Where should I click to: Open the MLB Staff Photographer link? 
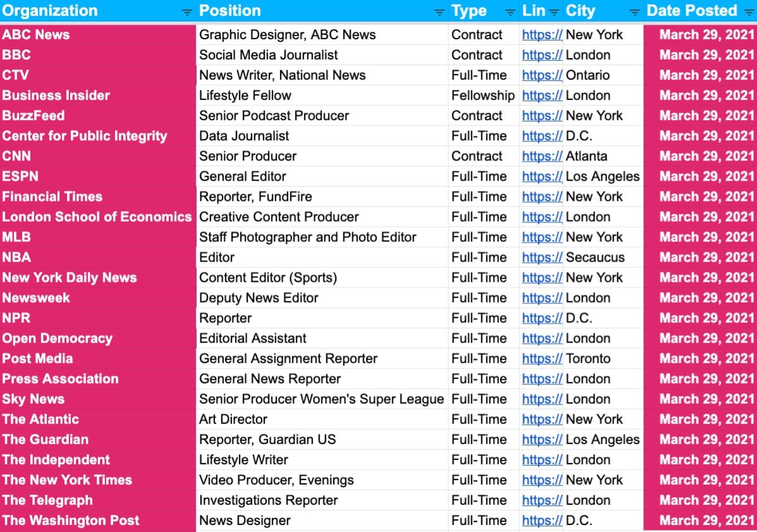(x=542, y=237)
